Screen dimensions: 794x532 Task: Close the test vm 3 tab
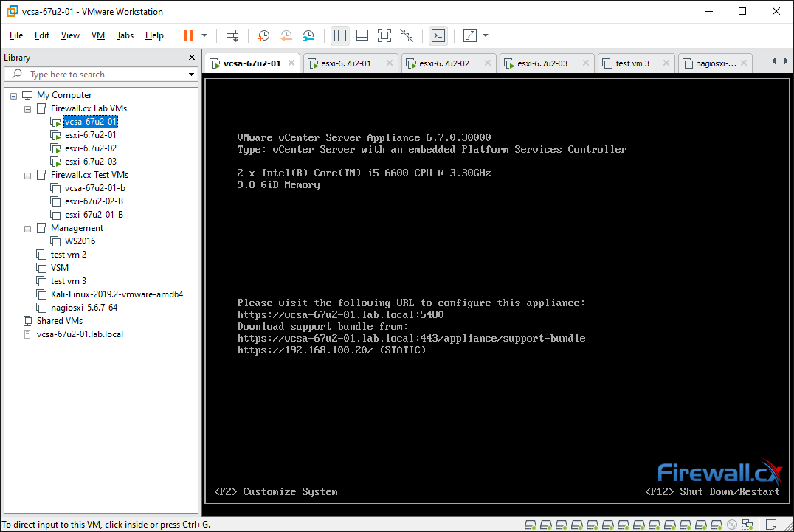coord(666,63)
